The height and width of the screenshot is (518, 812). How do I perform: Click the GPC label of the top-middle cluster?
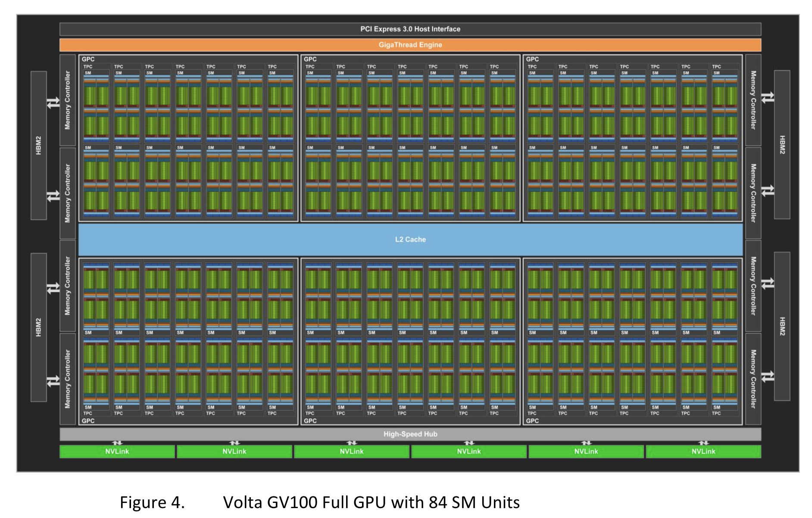click(310, 59)
